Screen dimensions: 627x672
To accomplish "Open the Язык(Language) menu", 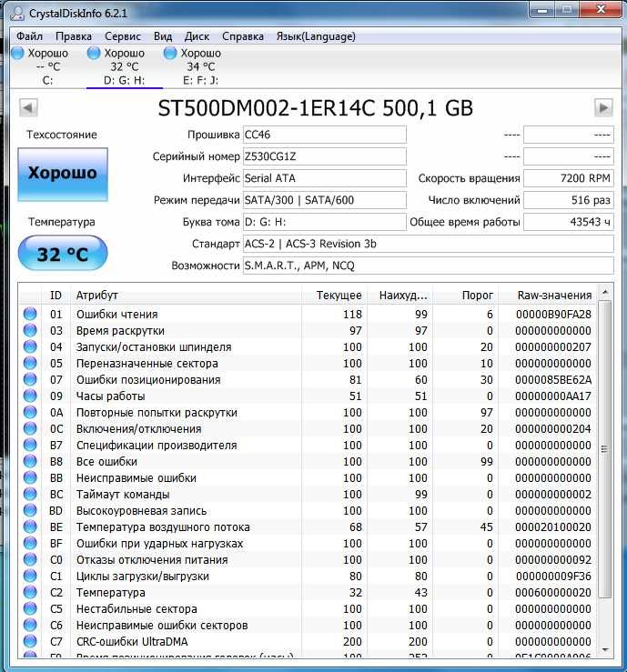I will [316, 36].
